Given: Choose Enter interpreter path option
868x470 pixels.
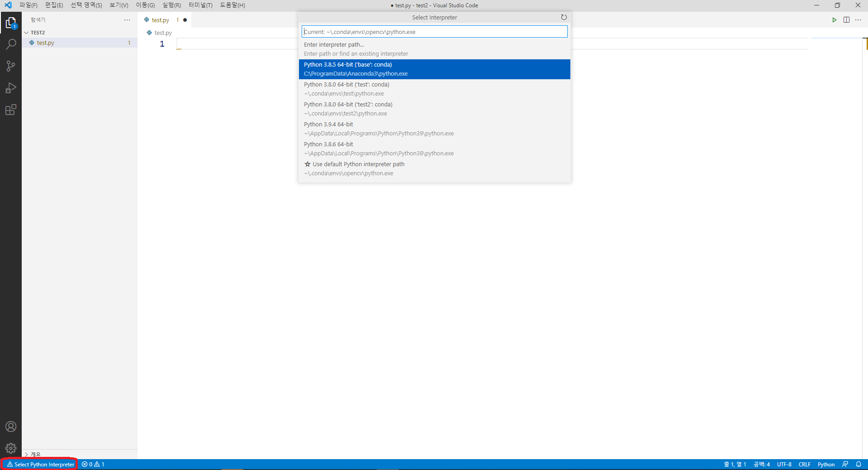Looking at the screenshot, I should pyautogui.click(x=434, y=49).
